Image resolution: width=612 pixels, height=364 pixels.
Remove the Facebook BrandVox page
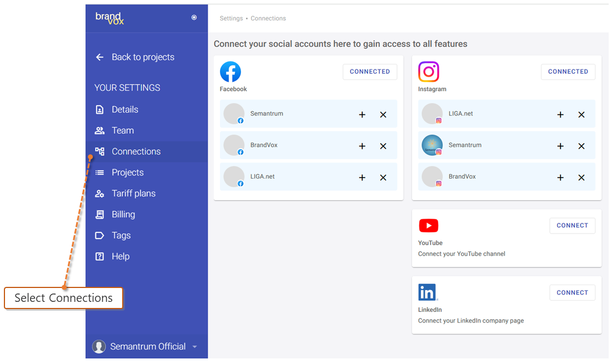click(383, 146)
